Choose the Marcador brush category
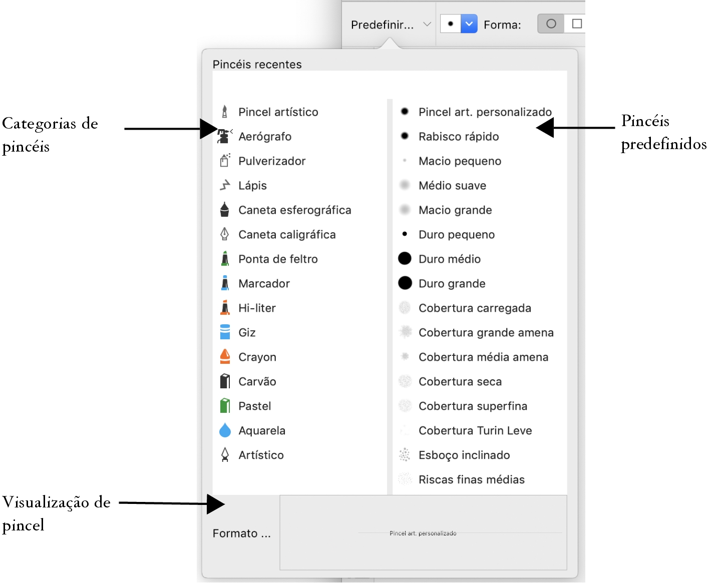The image size is (728, 585). (264, 283)
